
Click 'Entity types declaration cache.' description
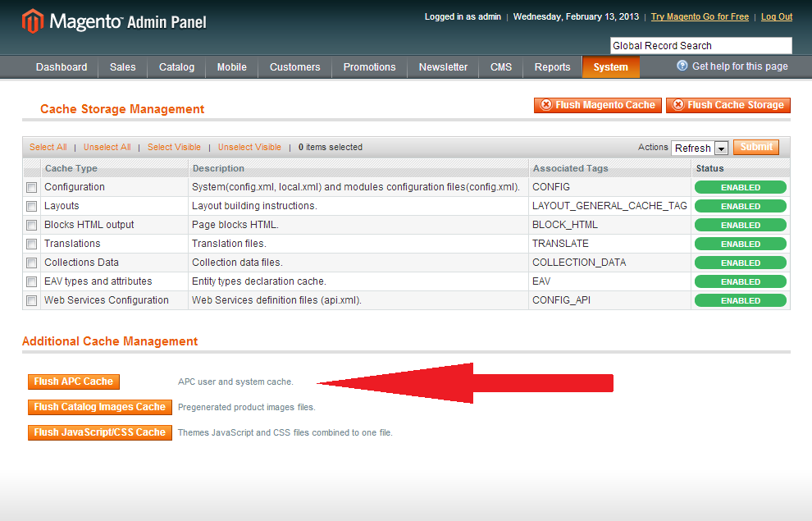(259, 281)
